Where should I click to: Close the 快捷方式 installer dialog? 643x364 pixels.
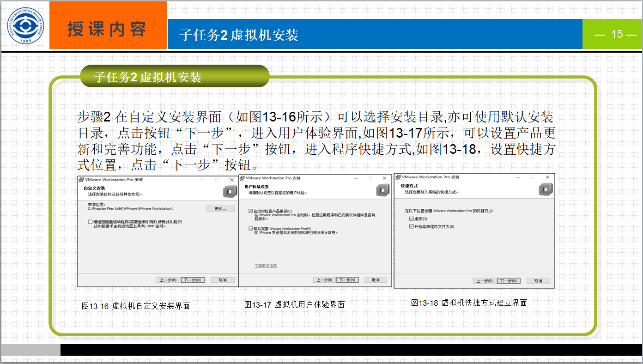pos(548,177)
